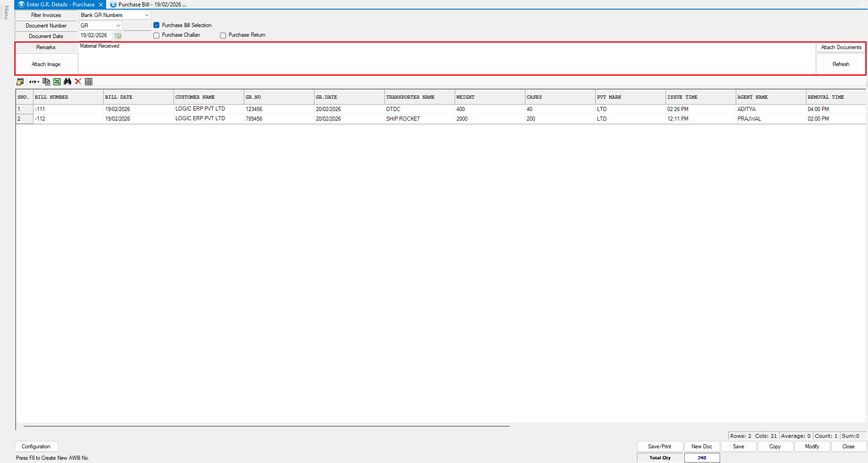This screenshot has height=463, width=868.
Task: Open the column width arrows tool
Action: point(34,82)
